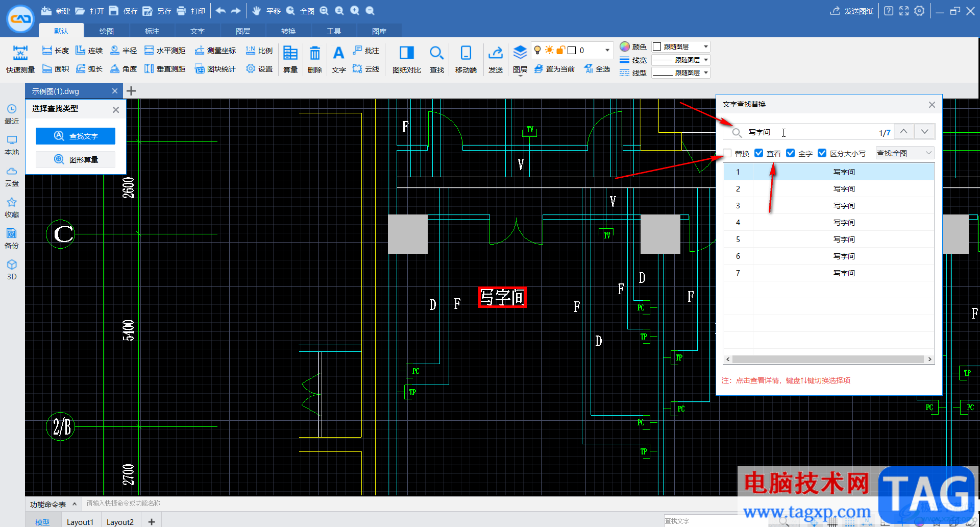Switch to the 转换 ribbon tab
Image resolution: width=980 pixels, height=527 pixels.
click(288, 31)
